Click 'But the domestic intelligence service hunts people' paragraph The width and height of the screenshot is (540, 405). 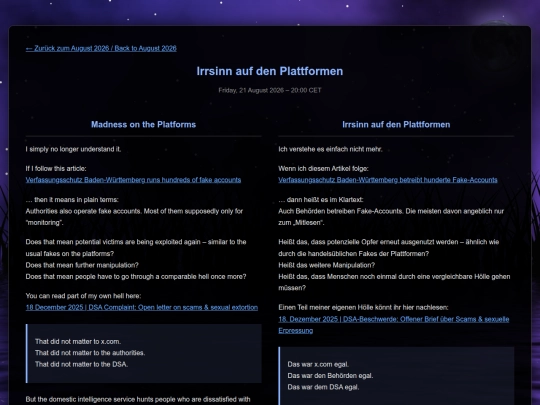(138, 399)
